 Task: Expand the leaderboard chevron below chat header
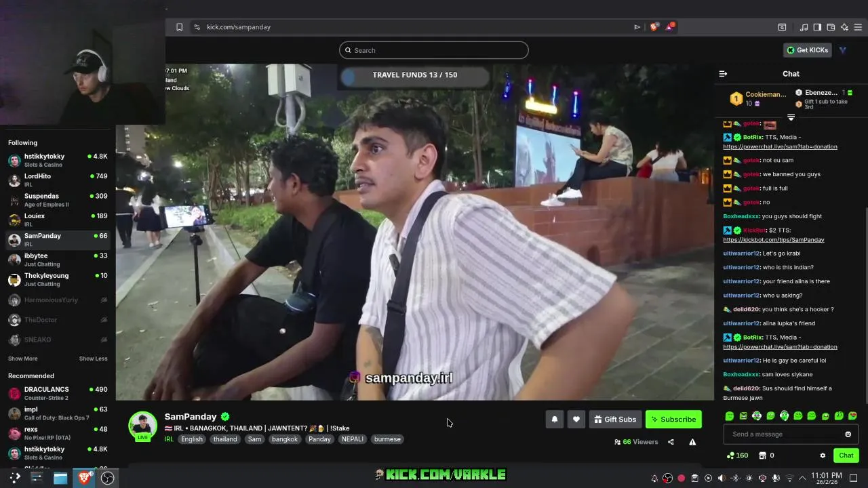[791, 117]
